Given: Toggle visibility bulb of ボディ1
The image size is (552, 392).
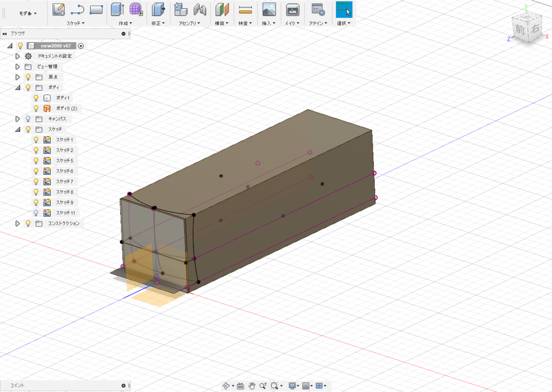Looking at the screenshot, I should click(36, 98).
